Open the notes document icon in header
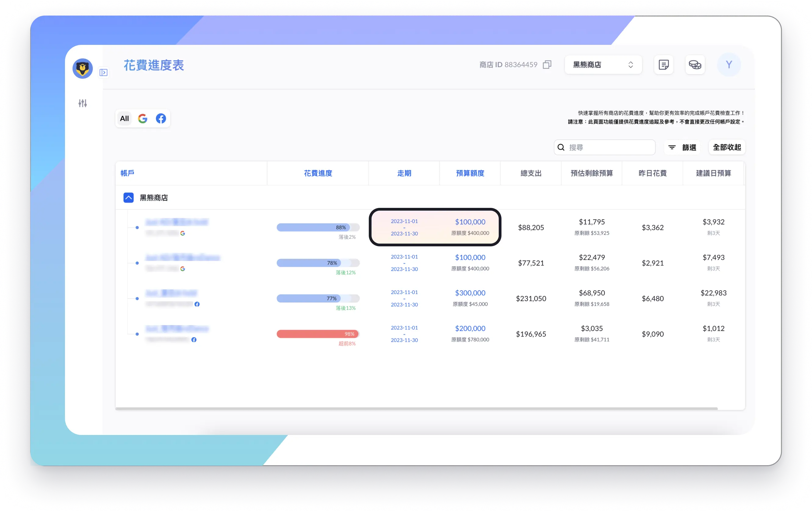This screenshot has height=511, width=812. coord(663,64)
